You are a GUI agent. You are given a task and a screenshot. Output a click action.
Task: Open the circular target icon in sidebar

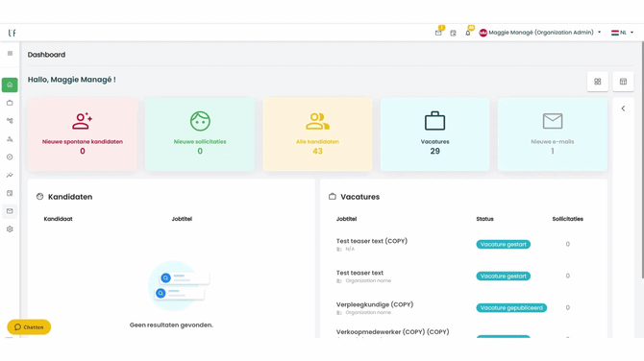(x=10, y=157)
